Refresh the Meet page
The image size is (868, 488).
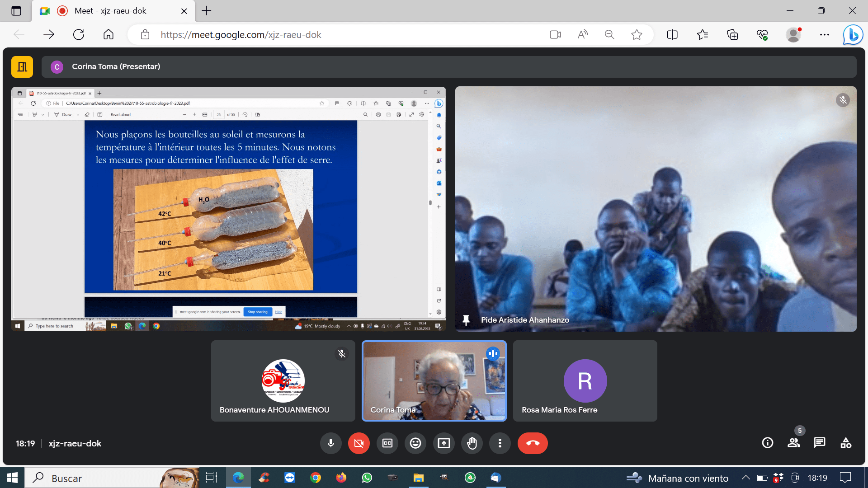pyautogui.click(x=79, y=35)
